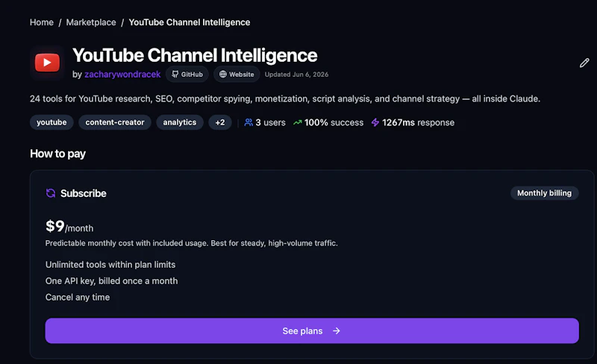Click 'Unlimited tools within plan limits' text

(x=110, y=264)
